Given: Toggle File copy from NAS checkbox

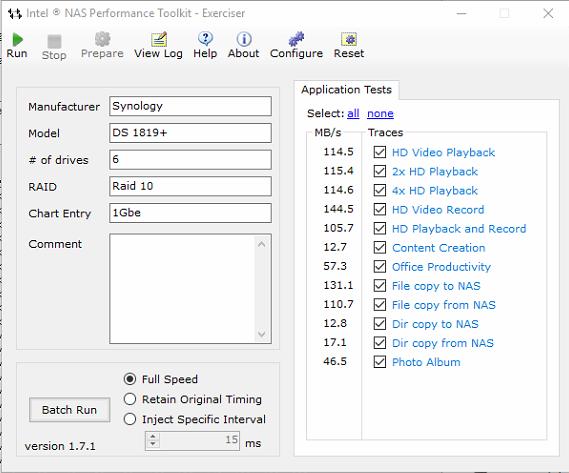Looking at the screenshot, I should pyautogui.click(x=380, y=304).
